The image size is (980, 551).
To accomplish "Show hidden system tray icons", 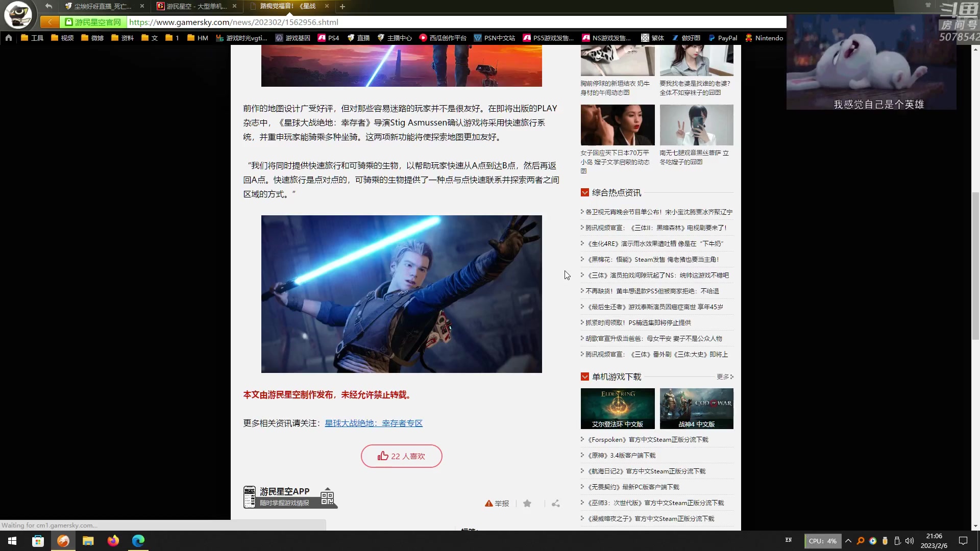I will click(x=848, y=541).
